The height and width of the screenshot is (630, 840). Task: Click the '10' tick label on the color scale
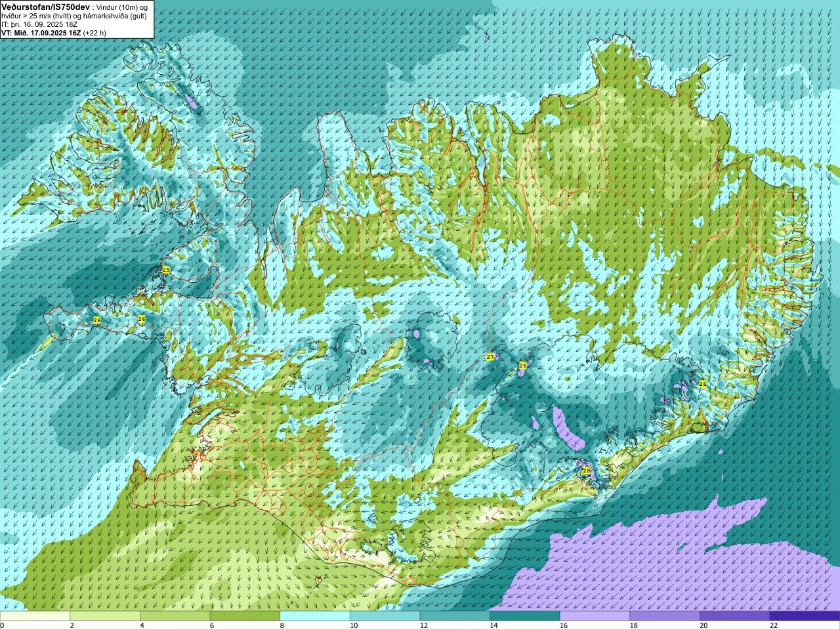click(x=354, y=625)
